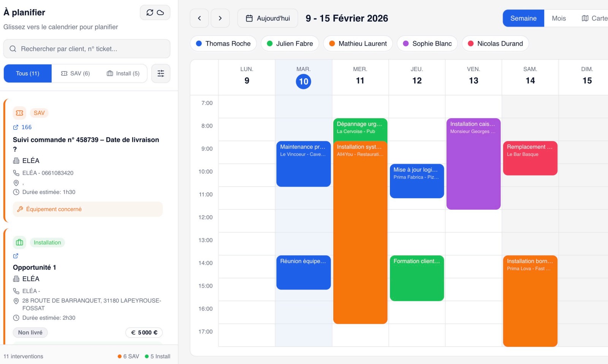Focus the client search field
This screenshot has height=364, width=608.
tap(87, 49)
